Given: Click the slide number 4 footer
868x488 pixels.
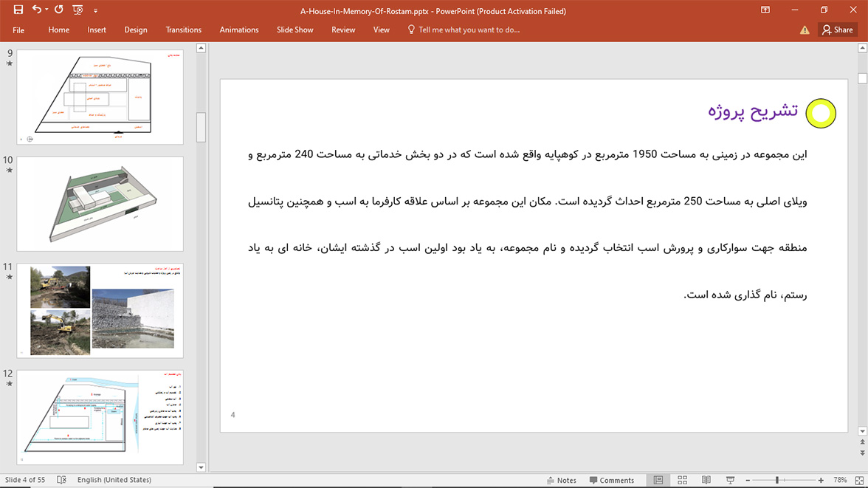Looking at the screenshot, I should coord(233,415).
